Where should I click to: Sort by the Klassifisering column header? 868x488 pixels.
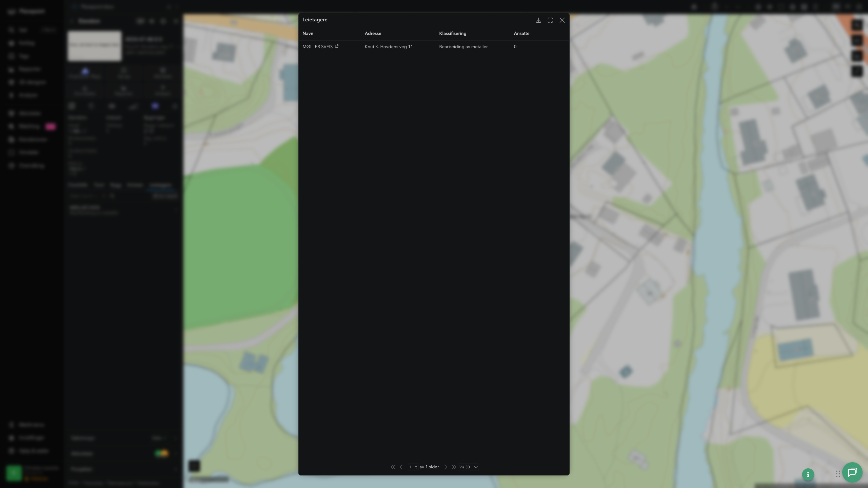point(453,33)
